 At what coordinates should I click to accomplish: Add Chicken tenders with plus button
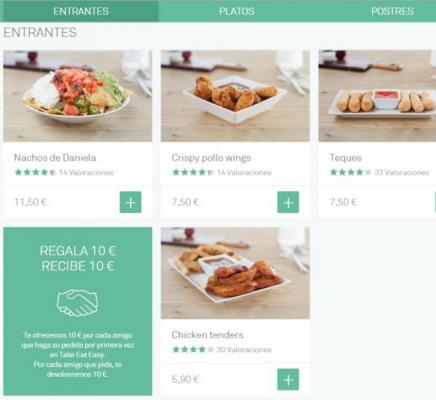tap(288, 379)
